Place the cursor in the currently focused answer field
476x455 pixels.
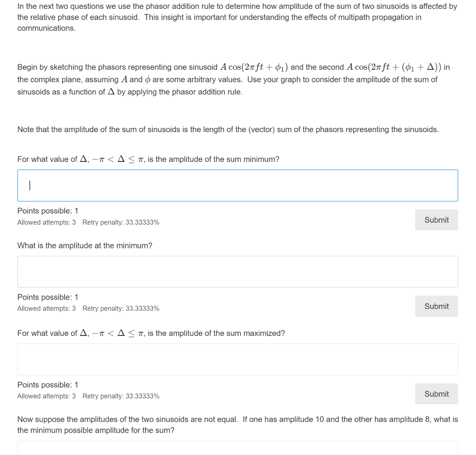tap(238, 185)
